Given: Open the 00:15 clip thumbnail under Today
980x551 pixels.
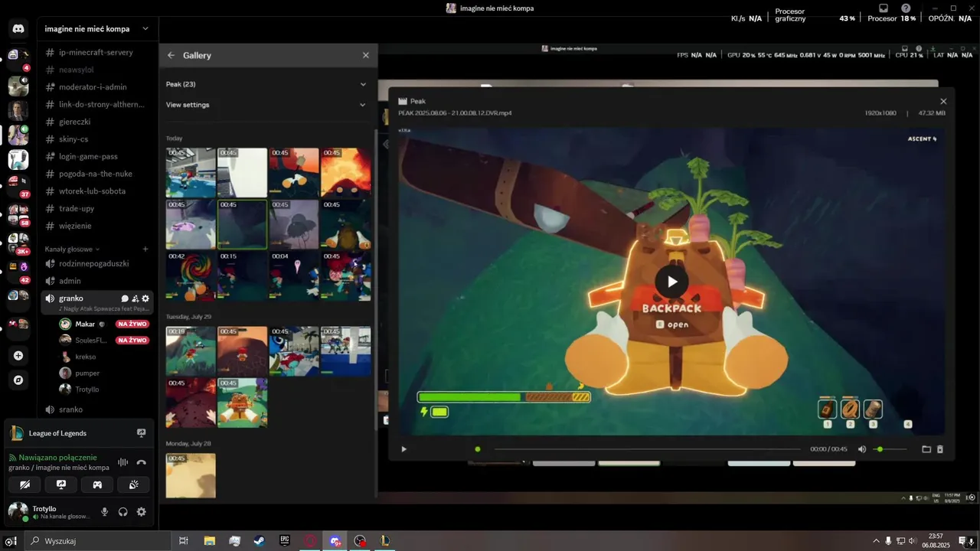Looking at the screenshot, I should (x=242, y=276).
